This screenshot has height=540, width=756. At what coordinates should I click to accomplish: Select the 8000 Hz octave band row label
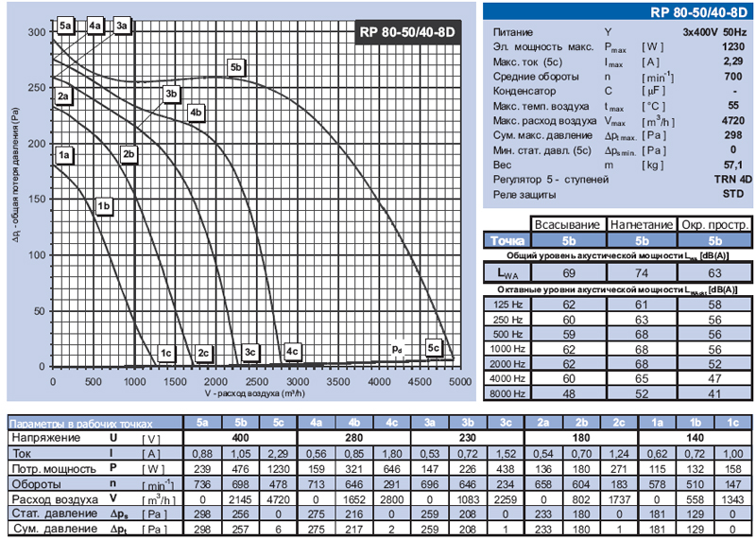tap(507, 391)
